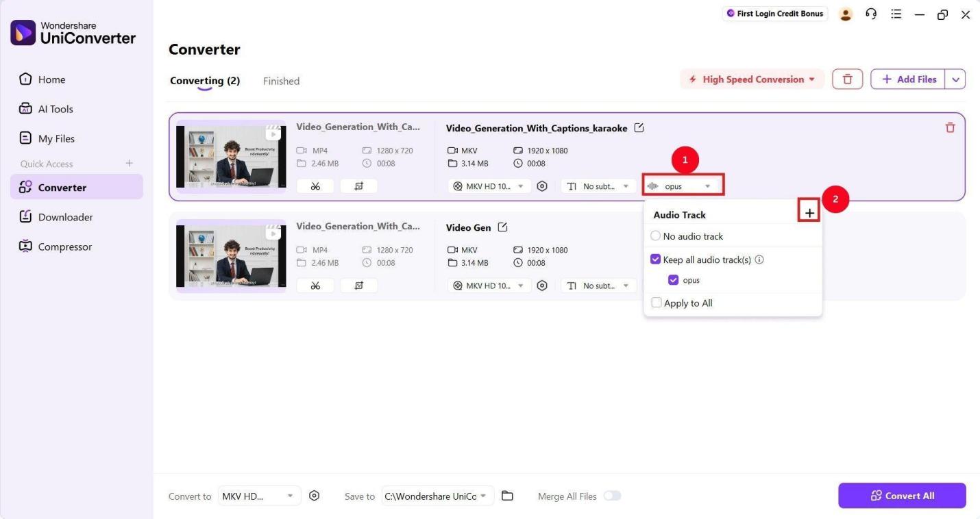Open output format settings gear for the first file
Screen dimensions: 980x519
click(x=542, y=186)
